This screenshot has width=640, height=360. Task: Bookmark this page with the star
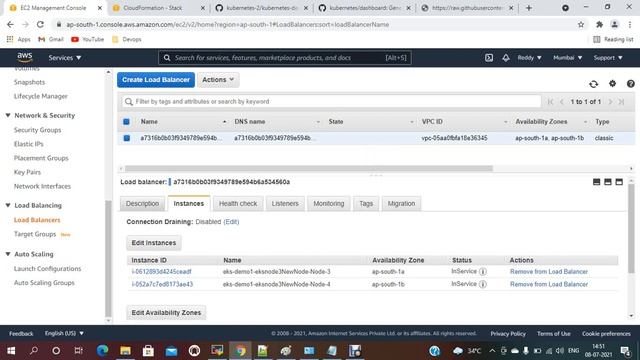pyautogui.click(x=581, y=24)
